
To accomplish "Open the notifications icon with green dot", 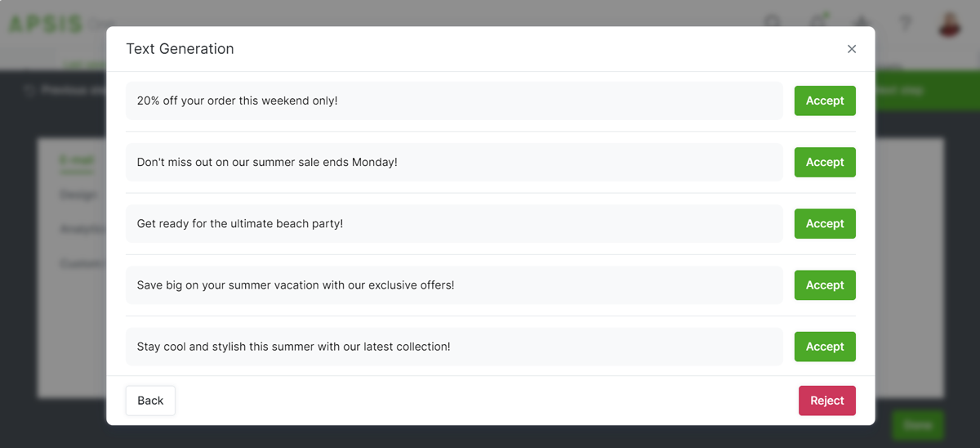I will pyautogui.click(x=817, y=23).
